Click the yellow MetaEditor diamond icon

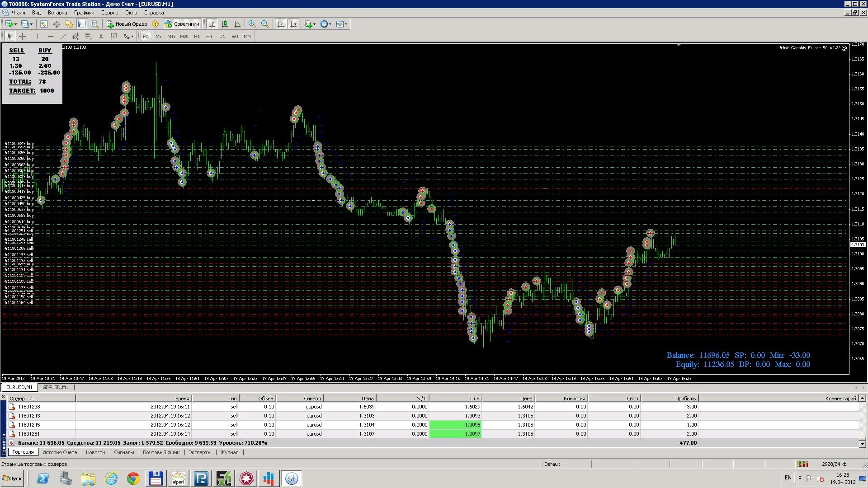point(156,24)
